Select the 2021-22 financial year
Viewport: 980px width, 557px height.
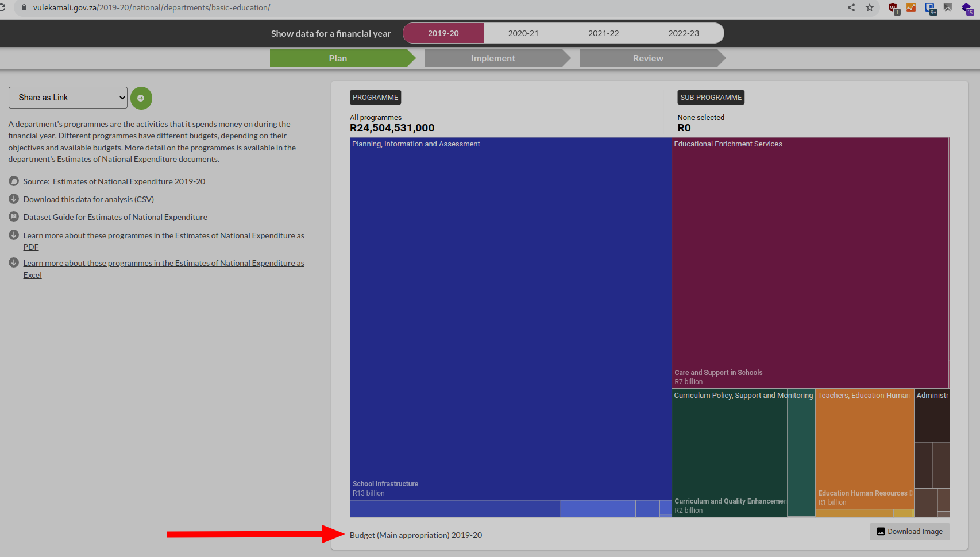pos(603,33)
